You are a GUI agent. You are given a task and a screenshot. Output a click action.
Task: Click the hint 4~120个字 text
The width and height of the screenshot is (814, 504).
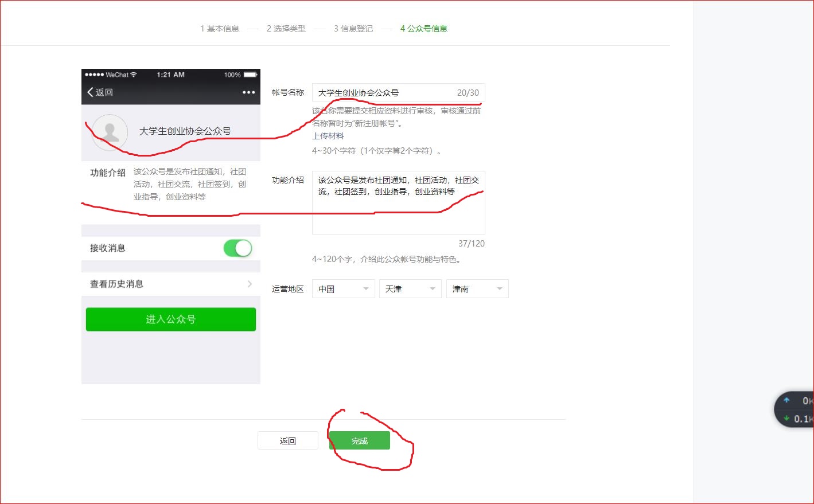387,259
